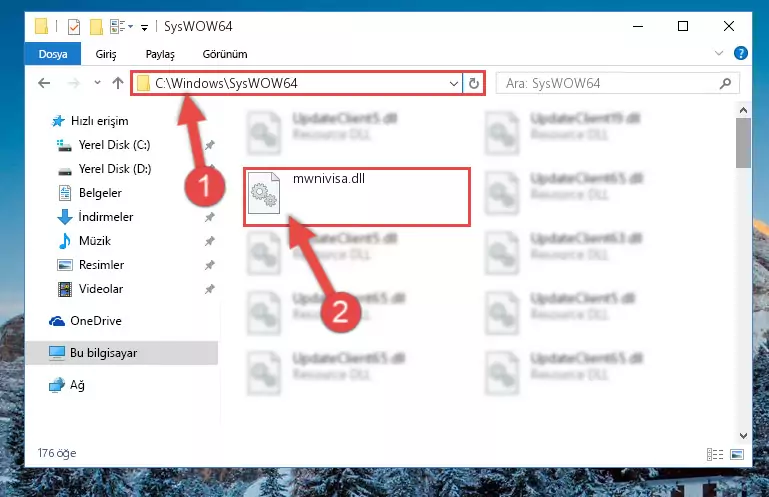Open Help via the question mark icon
Viewport: 769px width, 497px height.
[741, 53]
